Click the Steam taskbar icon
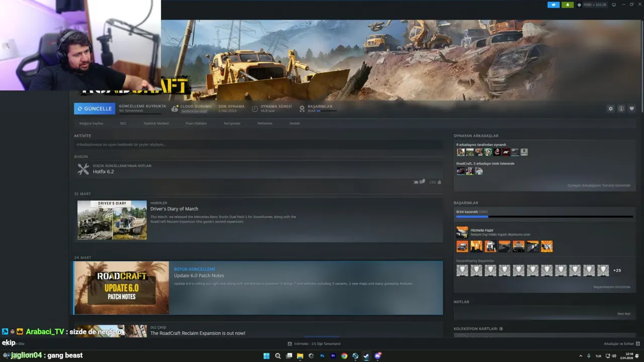Screen dimensions: 644x362 (366, 356)
